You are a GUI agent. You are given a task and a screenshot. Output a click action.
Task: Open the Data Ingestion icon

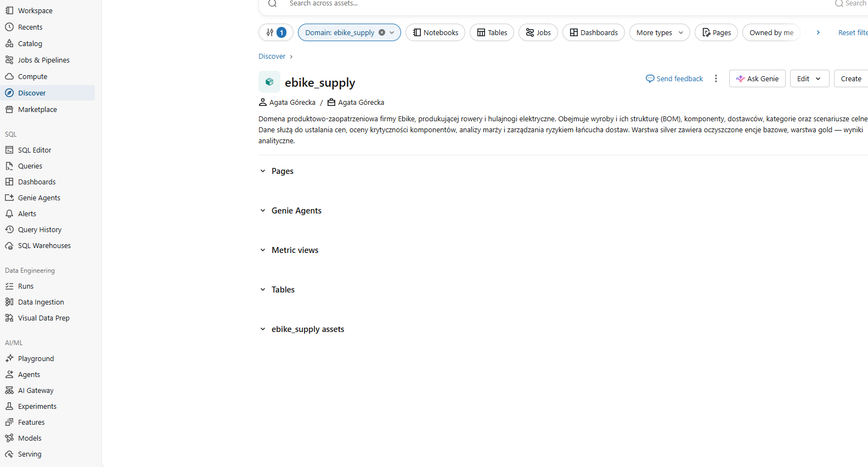[x=9, y=302]
